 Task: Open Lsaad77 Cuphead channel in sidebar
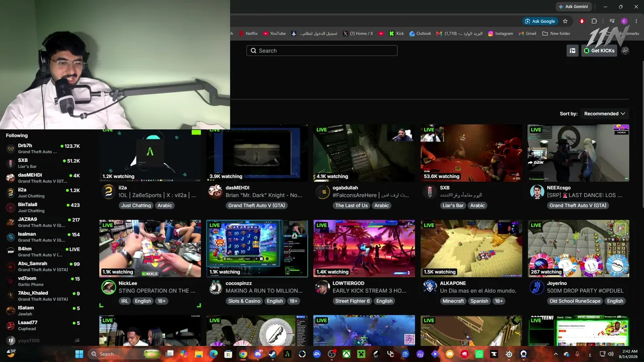pos(43,325)
